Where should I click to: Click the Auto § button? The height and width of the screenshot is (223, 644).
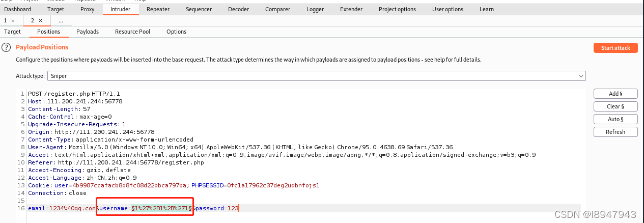(615, 119)
